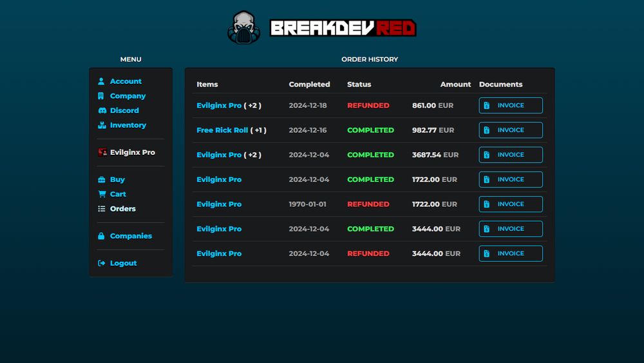
Task: Open invoice for completed 1722.00 EUR order
Action: pos(511,179)
